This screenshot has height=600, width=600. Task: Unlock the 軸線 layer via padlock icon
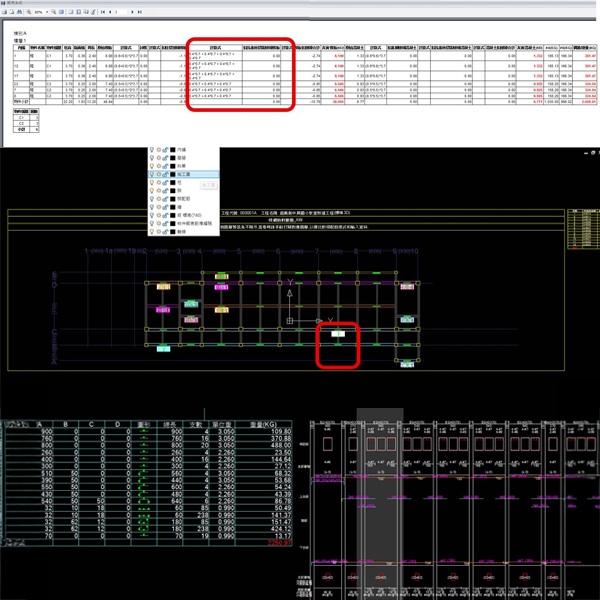[165, 232]
